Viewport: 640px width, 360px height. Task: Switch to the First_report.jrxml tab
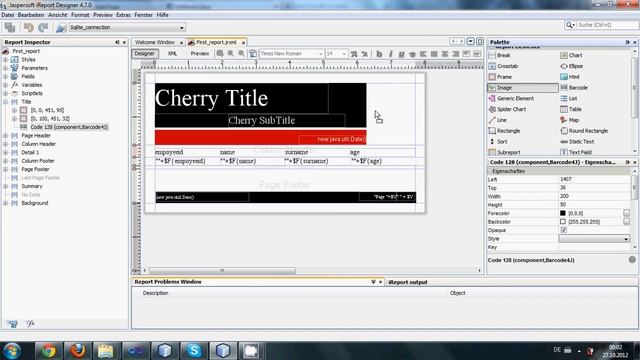coord(216,42)
